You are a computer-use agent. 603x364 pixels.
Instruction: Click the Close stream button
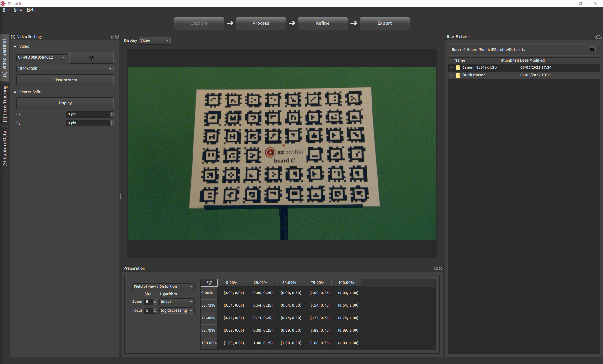tap(65, 80)
